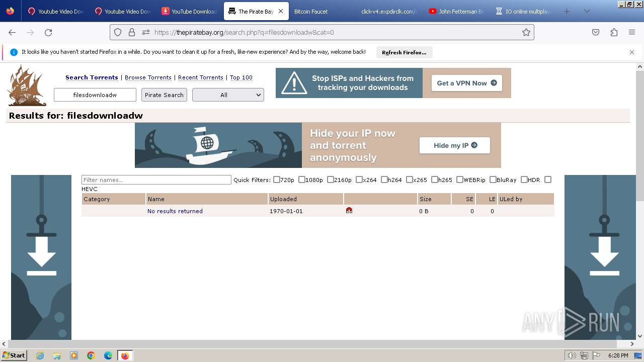This screenshot has width=644, height=362.
Task: Open the Extensions puzzle icon
Action: click(614, 32)
